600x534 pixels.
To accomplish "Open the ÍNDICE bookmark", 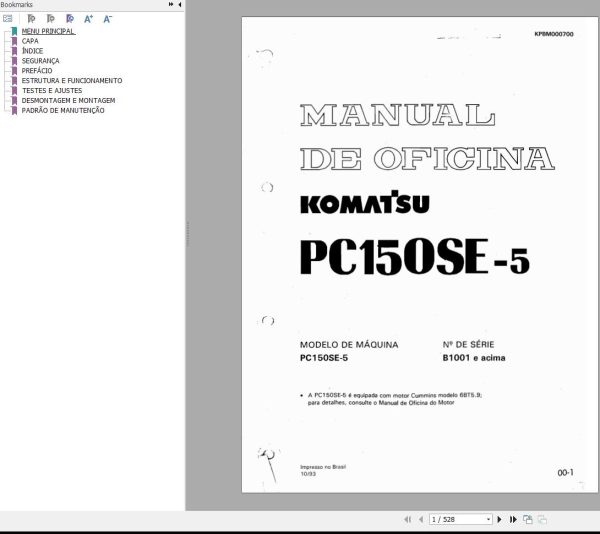I will coord(32,51).
